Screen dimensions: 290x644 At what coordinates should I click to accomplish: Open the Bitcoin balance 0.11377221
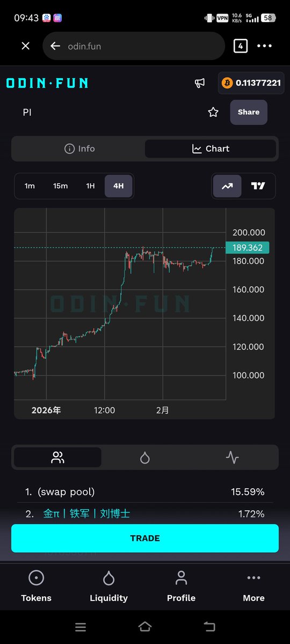pos(251,83)
